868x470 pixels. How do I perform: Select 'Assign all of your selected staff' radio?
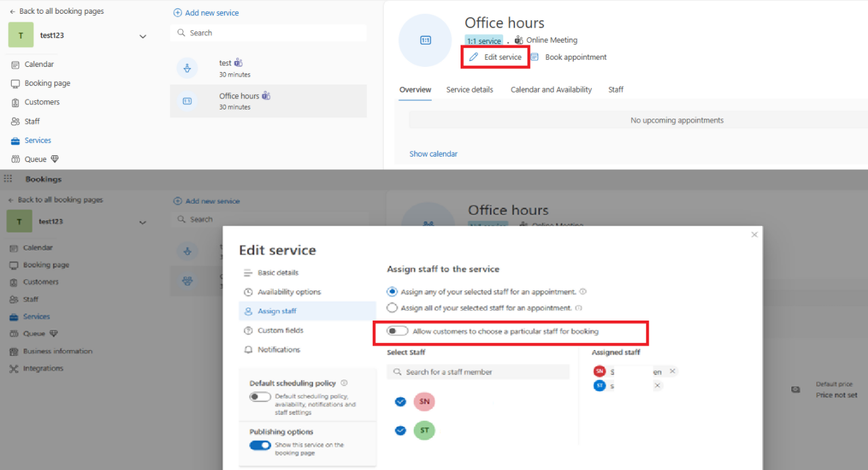pyautogui.click(x=392, y=307)
